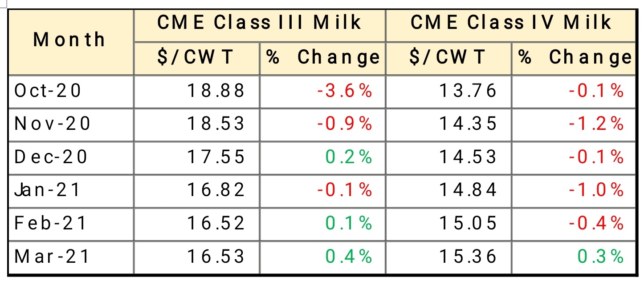
Task: Click the Month header cell
Action: click(69, 40)
